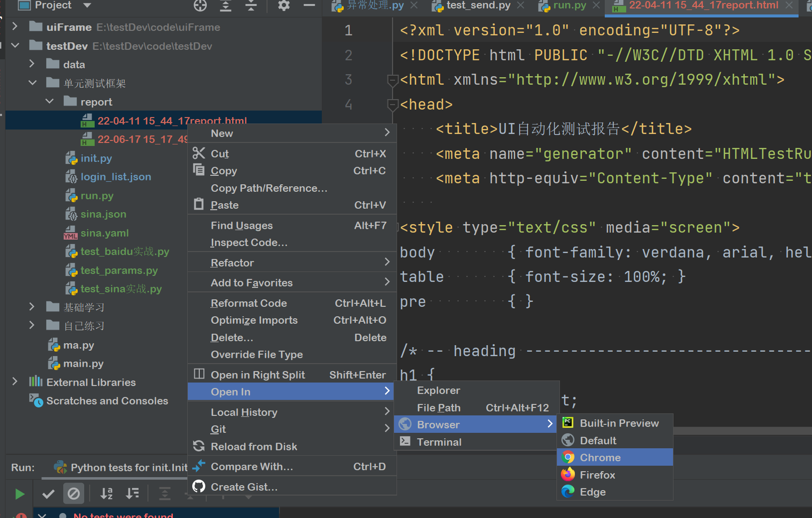Screen dimensions: 812x518
Task: Select Chrome from the Browser submenu
Action: click(600, 457)
